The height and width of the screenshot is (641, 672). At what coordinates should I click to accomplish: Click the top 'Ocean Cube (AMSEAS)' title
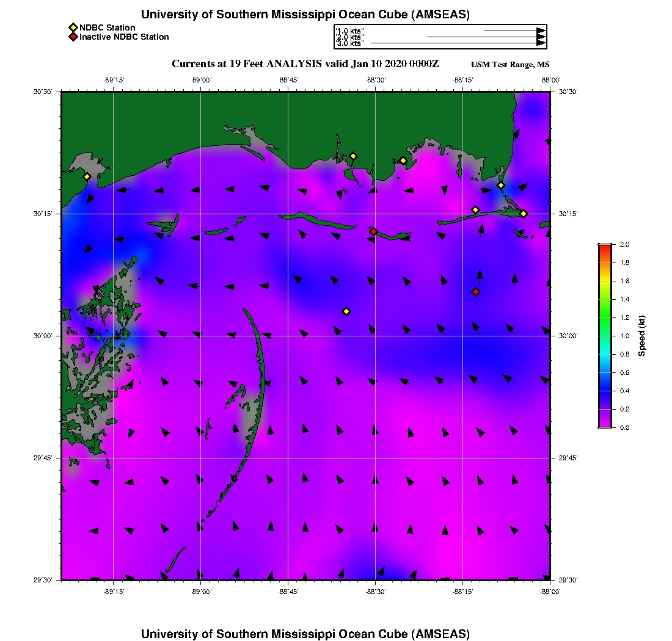(305, 15)
